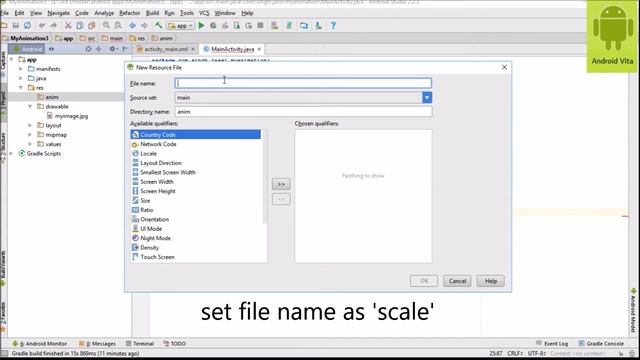Image resolution: width=640 pixels, height=360 pixels.
Task: Open the Gradle Console tool window
Action: [x=601, y=344]
